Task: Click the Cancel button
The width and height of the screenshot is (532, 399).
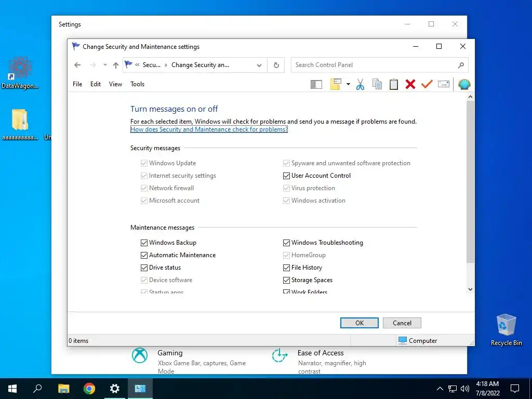Action: 402,323
